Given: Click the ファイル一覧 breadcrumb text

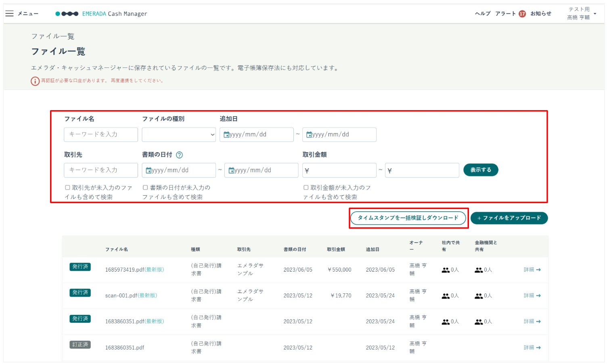Looking at the screenshot, I should pyautogui.click(x=53, y=36).
